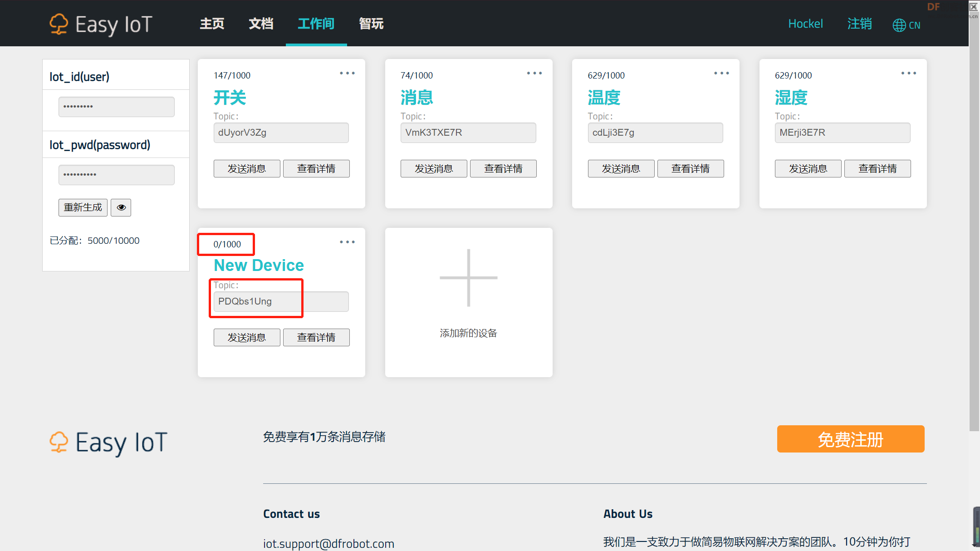Viewport: 980px width, 551px height.
Task: Click 注销 to log out
Action: tap(859, 24)
